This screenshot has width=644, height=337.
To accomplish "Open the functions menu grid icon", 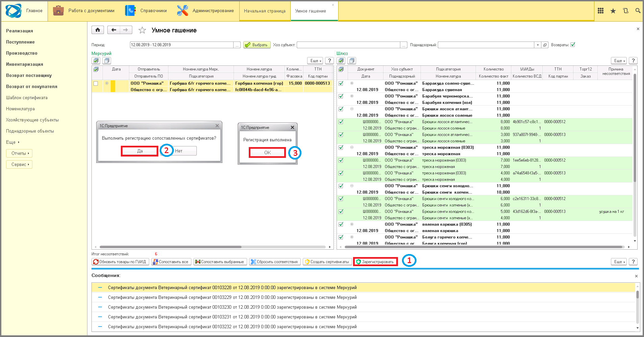I will click(x=600, y=11).
